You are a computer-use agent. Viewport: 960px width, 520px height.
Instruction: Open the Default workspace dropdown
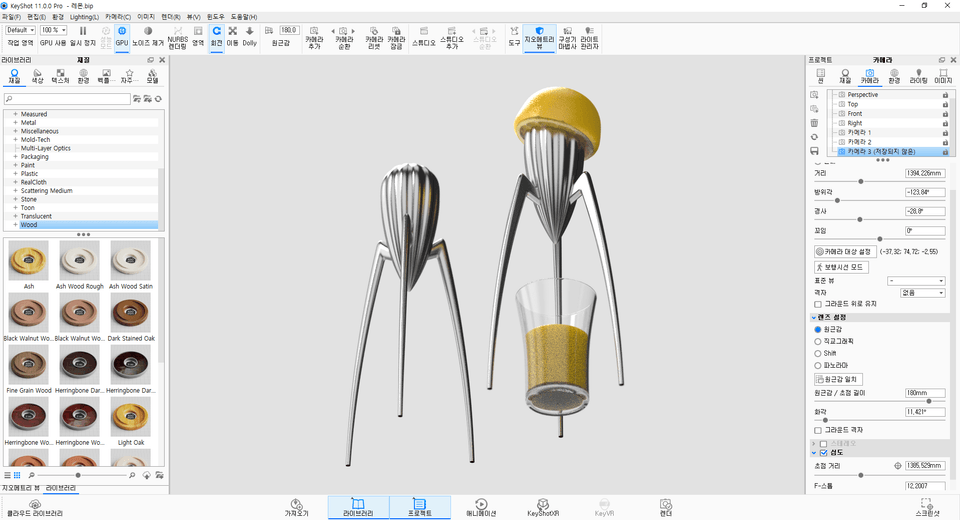pos(20,30)
